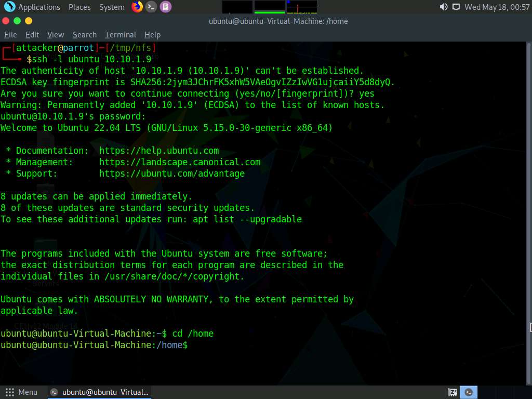Click the purple text editor launcher icon

point(165,7)
